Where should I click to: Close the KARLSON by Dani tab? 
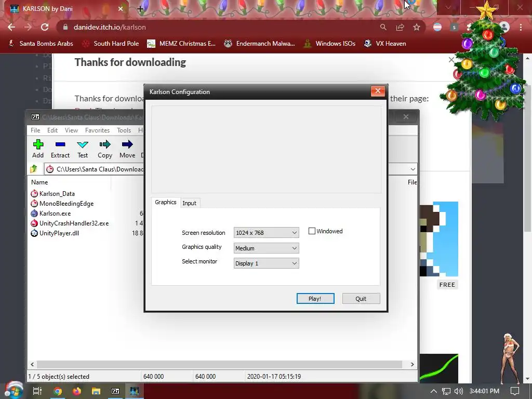(121, 9)
